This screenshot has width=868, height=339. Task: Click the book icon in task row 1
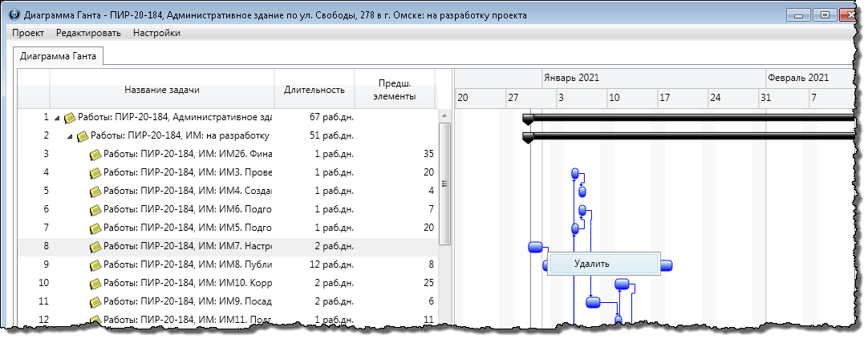(70, 117)
